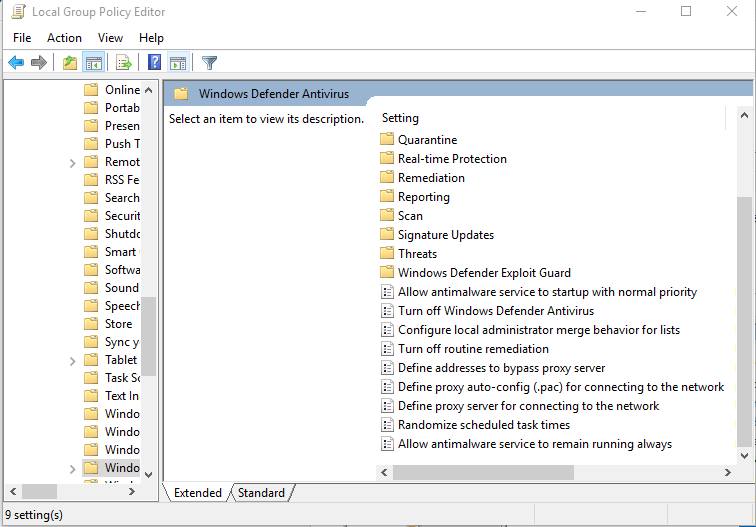
Task: Select the Quarantine folder icon
Action: pos(387,139)
